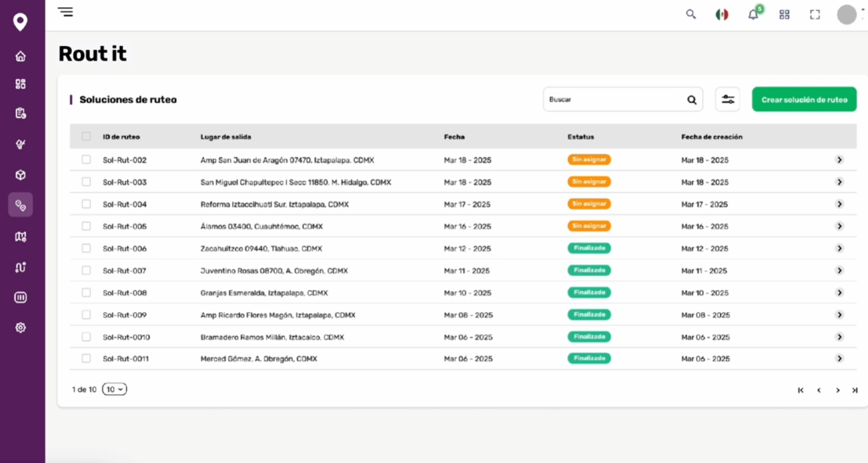Click Crear solución de ruteo button
This screenshot has height=463, width=868.
(804, 99)
